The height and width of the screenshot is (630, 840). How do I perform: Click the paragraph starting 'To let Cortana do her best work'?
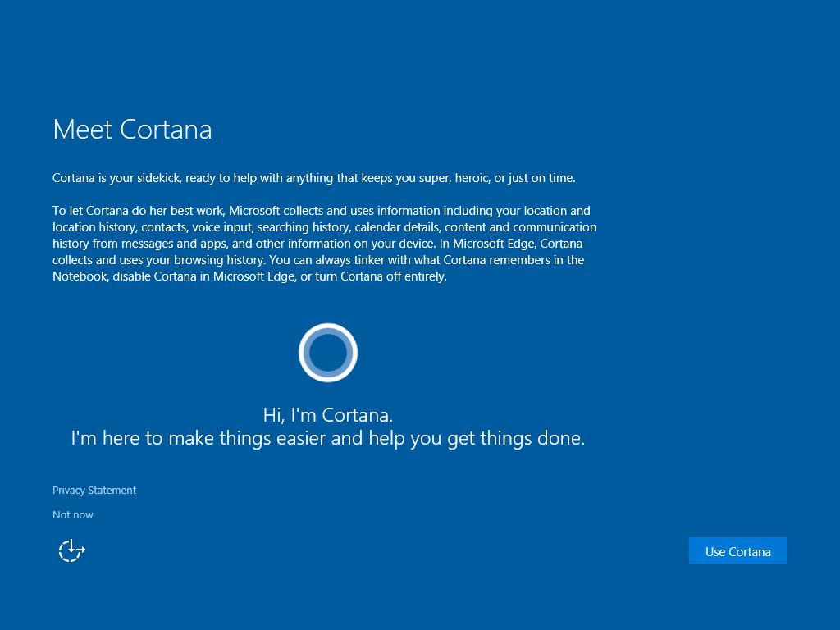click(325, 243)
